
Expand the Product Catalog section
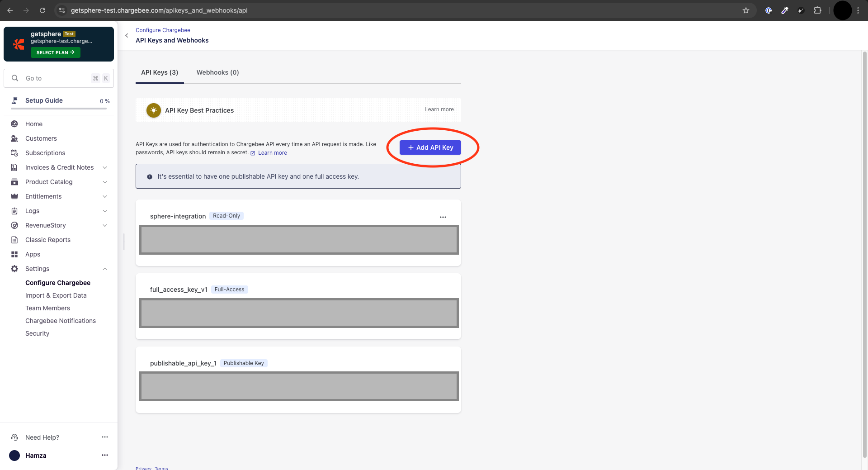tap(105, 182)
